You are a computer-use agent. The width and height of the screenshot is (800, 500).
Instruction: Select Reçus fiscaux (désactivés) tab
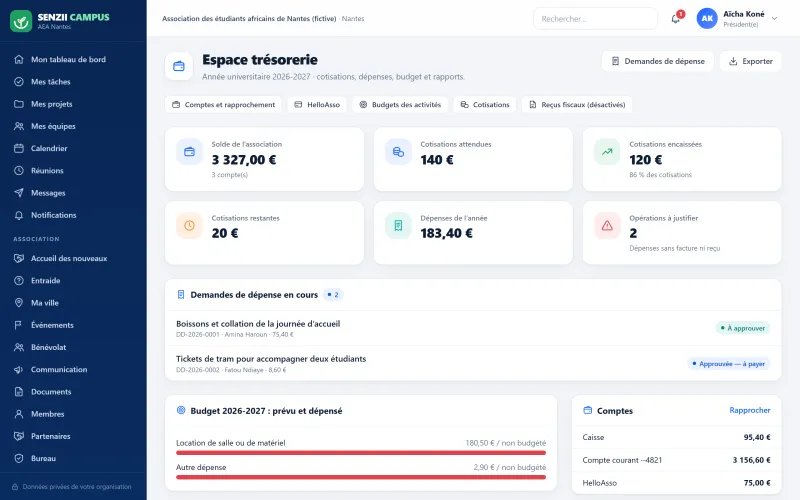coord(577,105)
